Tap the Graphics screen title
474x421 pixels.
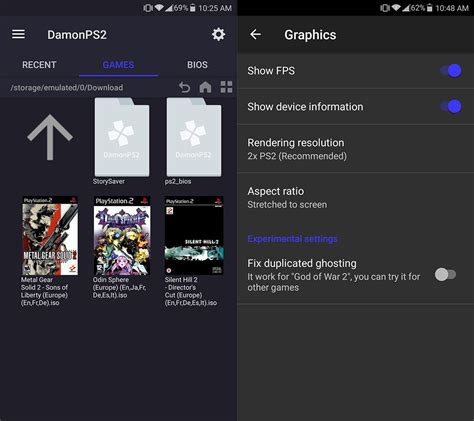point(310,35)
